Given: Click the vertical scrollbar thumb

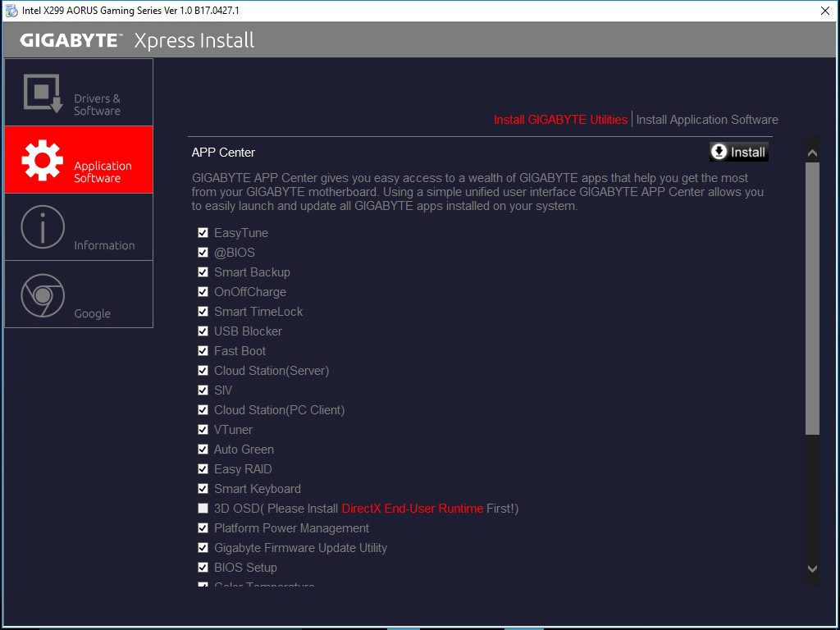Looking at the screenshot, I should point(812,297).
